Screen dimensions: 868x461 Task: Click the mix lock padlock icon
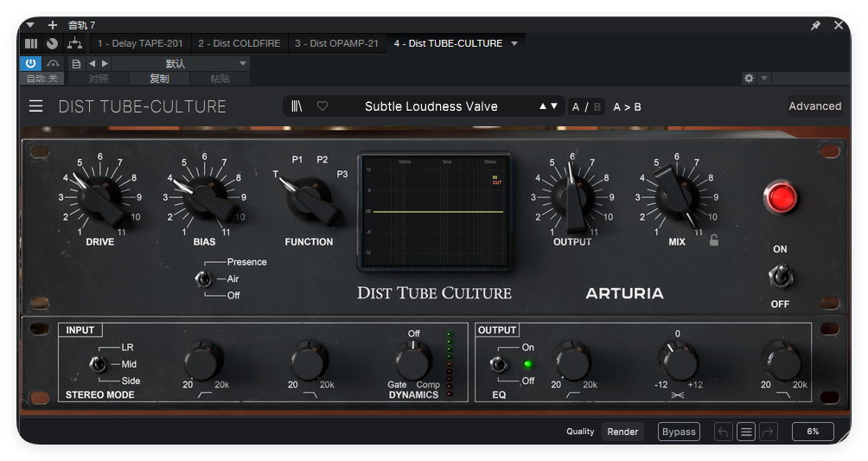pos(713,240)
